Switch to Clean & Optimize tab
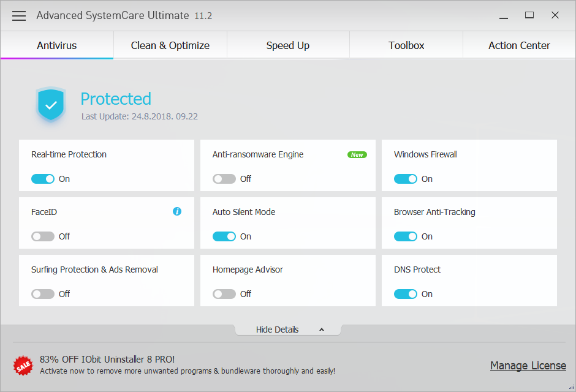The image size is (576, 392). (x=170, y=45)
